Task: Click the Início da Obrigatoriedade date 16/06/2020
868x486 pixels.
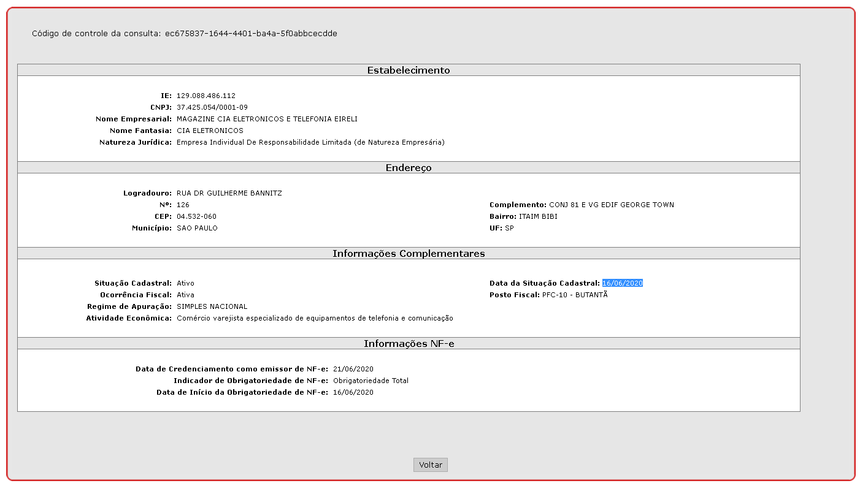Action: 353,392
